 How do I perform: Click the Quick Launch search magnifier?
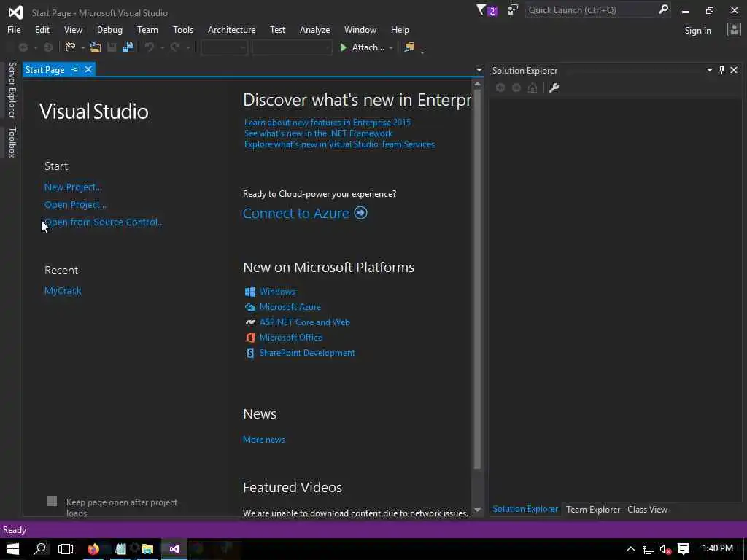663,9
